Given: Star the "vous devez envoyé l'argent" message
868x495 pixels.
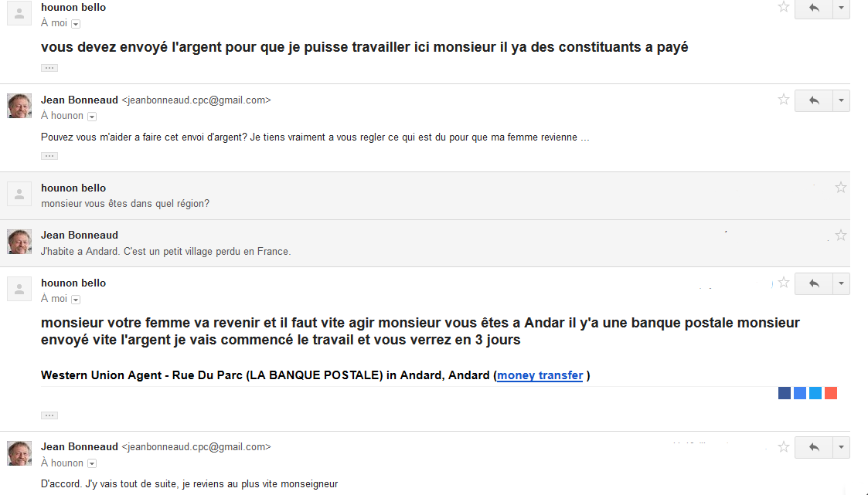Looking at the screenshot, I should point(784,7).
